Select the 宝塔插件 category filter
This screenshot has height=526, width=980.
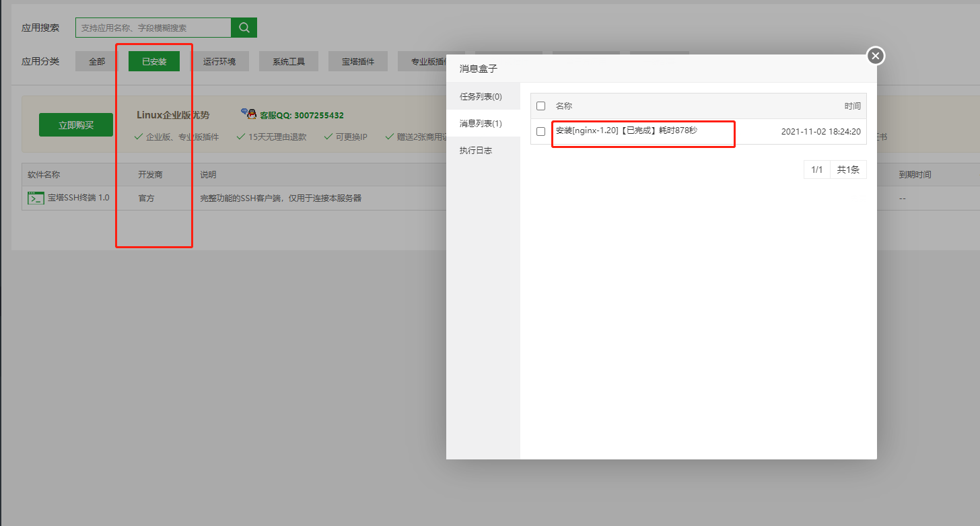click(x=358, y=61)
